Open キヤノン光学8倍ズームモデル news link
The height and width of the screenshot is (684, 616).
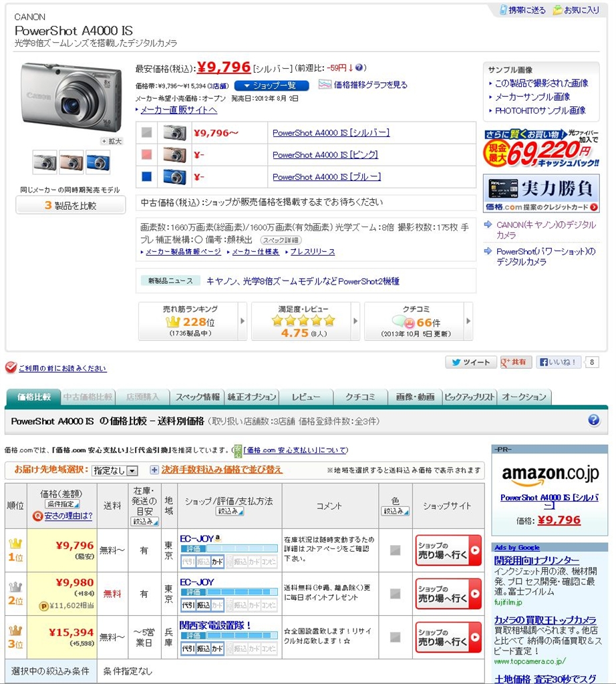[303, 281]
